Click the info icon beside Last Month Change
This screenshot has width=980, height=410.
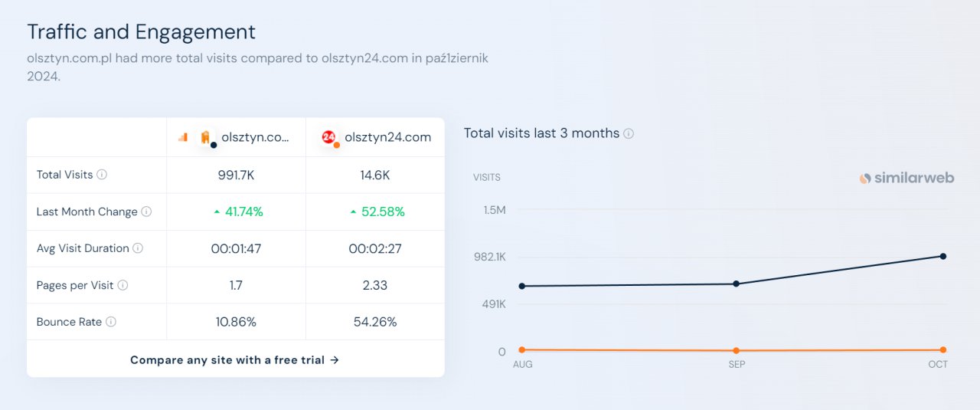(146, 212)
